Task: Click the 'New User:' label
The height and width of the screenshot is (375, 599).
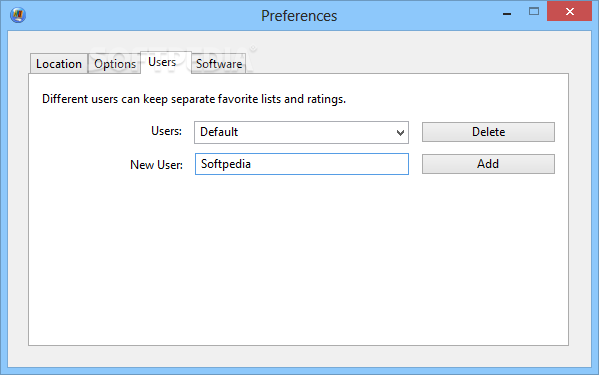Action: 156,165
